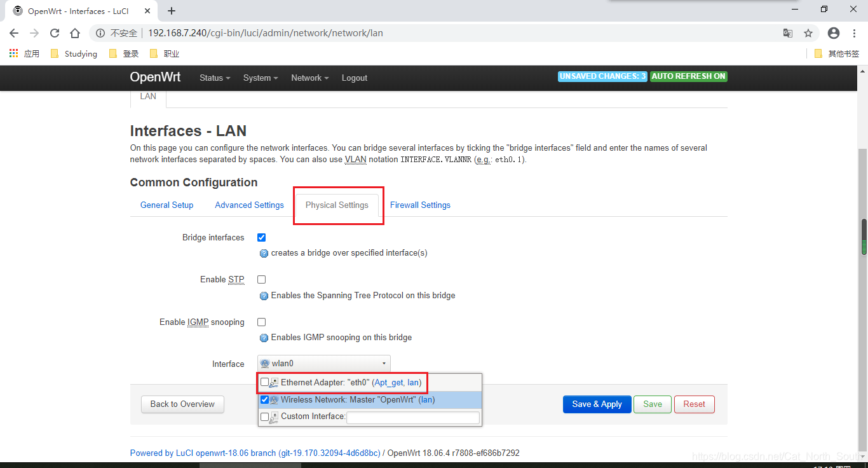Click (Apt_get, lan) network label

click(x=397, y=383)
